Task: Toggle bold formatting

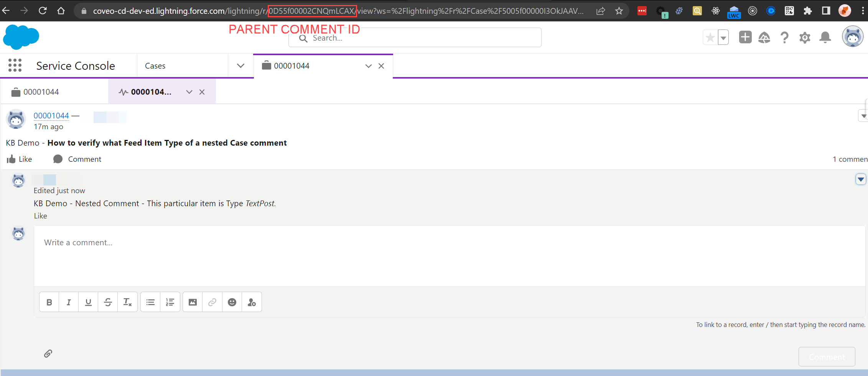Action: pyautogui.click(x=49, y=302)
